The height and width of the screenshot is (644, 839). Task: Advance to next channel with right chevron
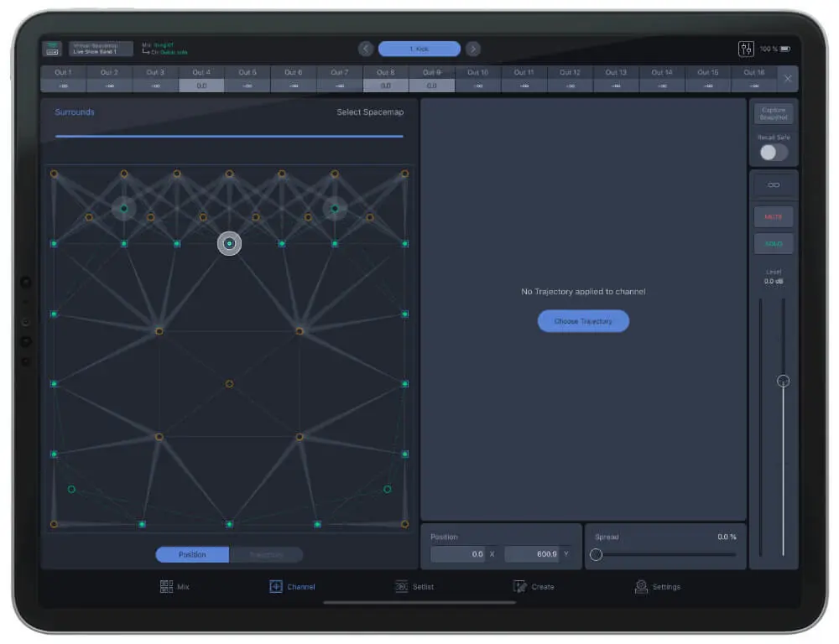473,48
